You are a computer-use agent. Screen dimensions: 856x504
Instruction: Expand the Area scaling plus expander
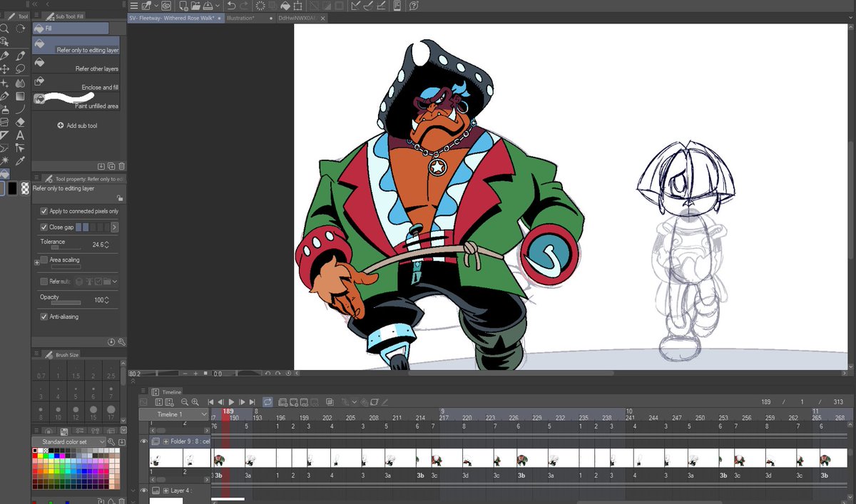(x=37, y=263)
